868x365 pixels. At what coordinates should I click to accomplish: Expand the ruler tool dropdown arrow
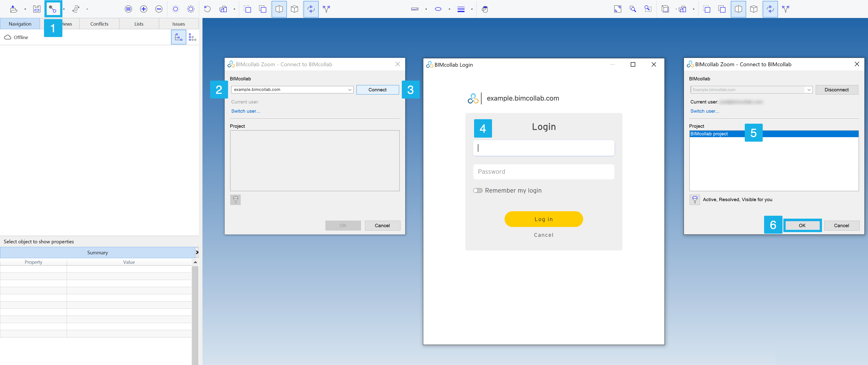[426, 9]
